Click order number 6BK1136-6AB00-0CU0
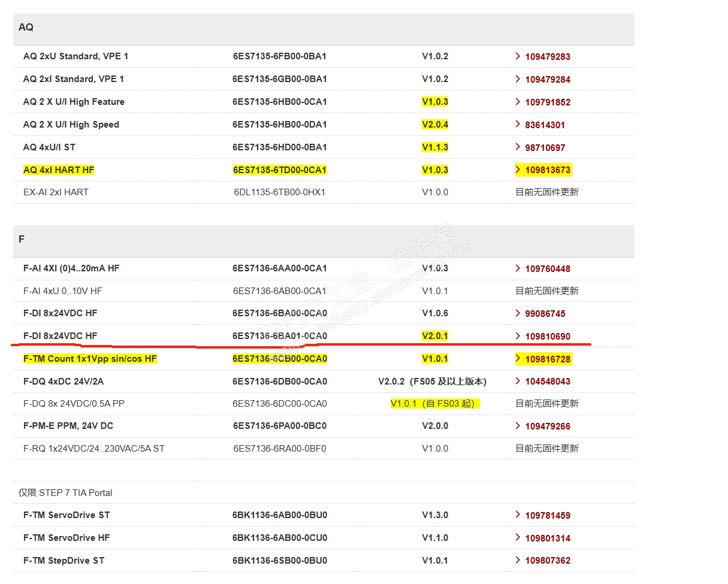This screenshot has height=584, width=728. pos(280,538)
